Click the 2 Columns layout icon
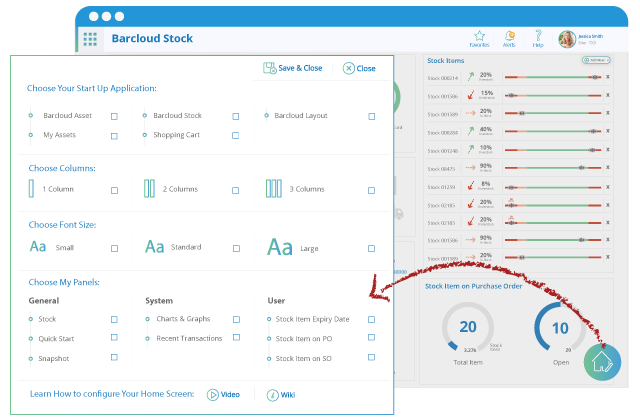640x419 pixels. click(149, 188)
